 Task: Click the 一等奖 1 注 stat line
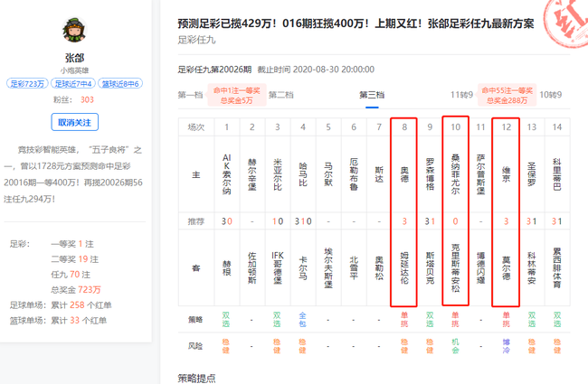point(72,244)
